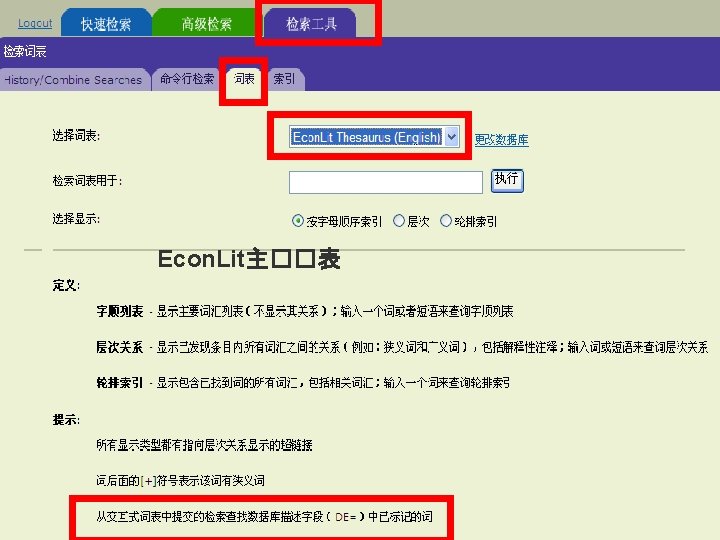The image size is (720, 540).
Task: Click the EconLit main thesaurus heading
Action: point(249,259)
